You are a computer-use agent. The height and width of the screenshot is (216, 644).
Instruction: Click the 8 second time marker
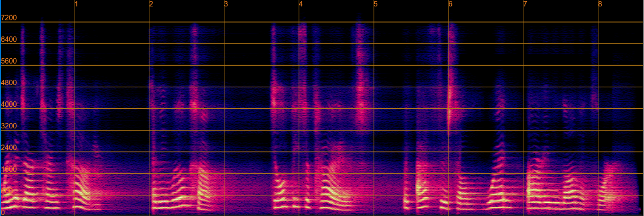click(x=600, y=4)
